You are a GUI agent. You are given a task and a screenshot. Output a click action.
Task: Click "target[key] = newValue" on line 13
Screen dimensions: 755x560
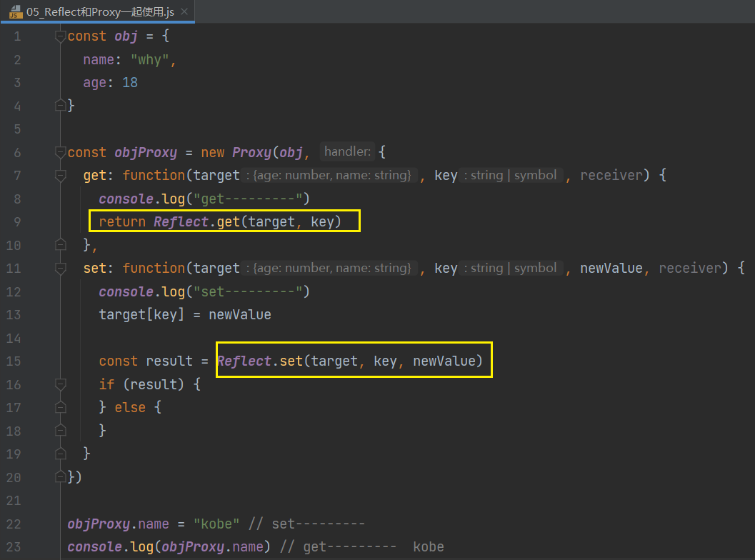click(x=185, y=314)
